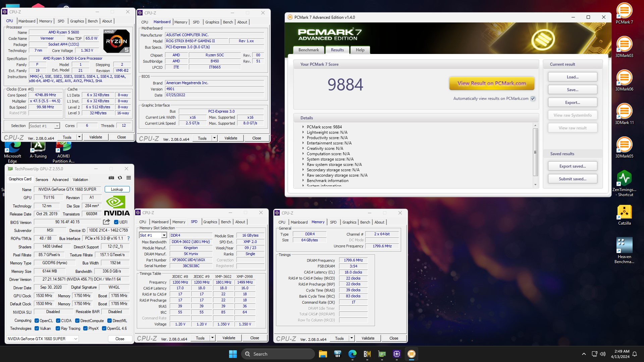Open the taskbar volume icon
644x362 pixels.
603,354
